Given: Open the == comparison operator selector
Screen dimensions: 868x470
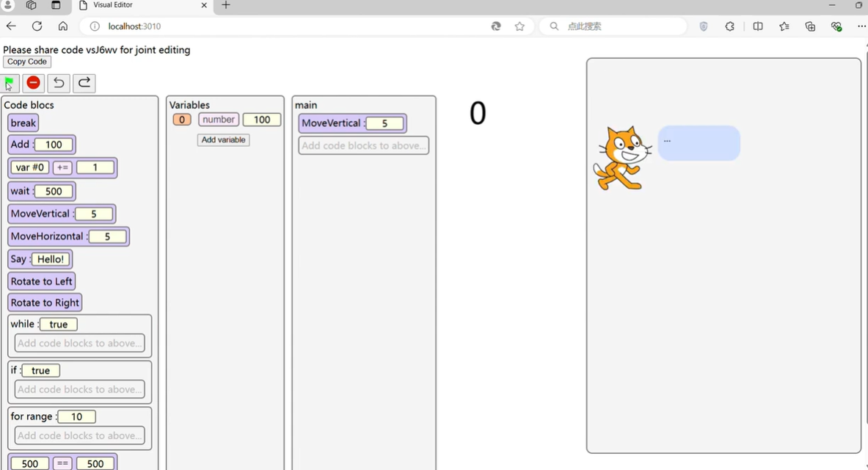Looking at the screenshot, I should 62,463.
